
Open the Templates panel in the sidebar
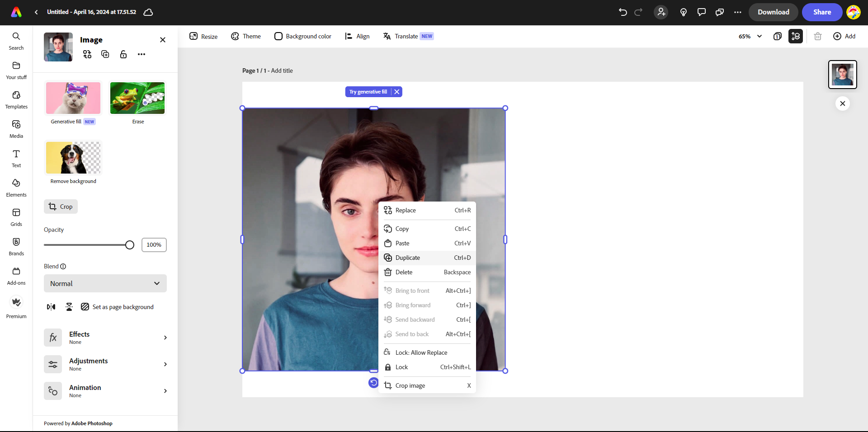tap(16, 100)
